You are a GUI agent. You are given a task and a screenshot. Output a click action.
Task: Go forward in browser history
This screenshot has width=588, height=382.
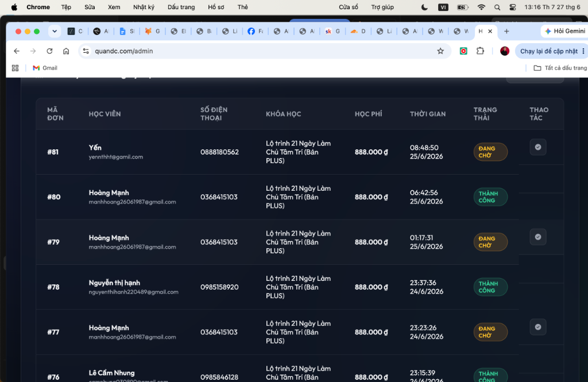tap(33, 51)
